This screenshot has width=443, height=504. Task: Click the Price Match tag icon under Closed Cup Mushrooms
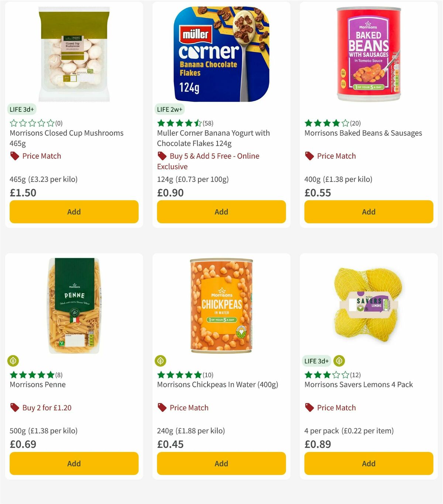(x=14, y=156)
